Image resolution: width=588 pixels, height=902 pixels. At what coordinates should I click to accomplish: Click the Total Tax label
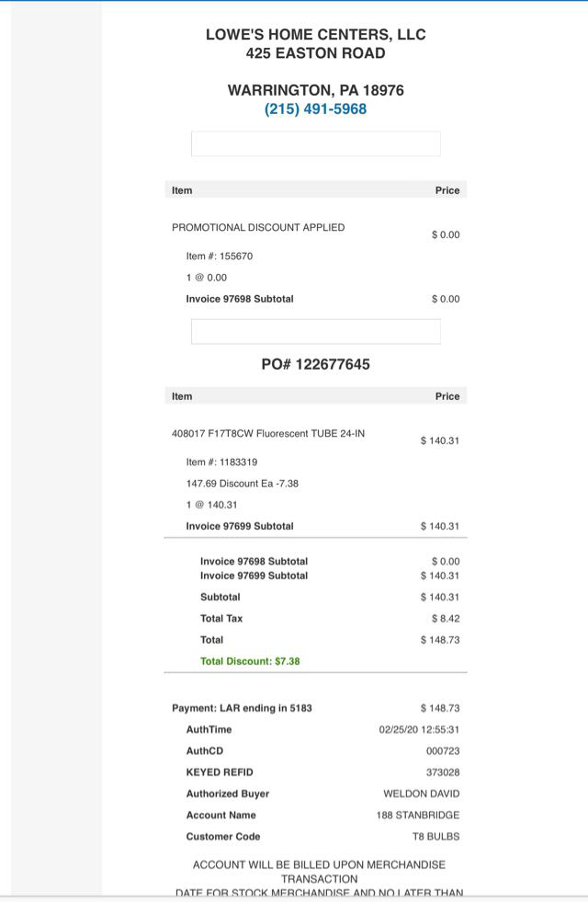[221, 619]
